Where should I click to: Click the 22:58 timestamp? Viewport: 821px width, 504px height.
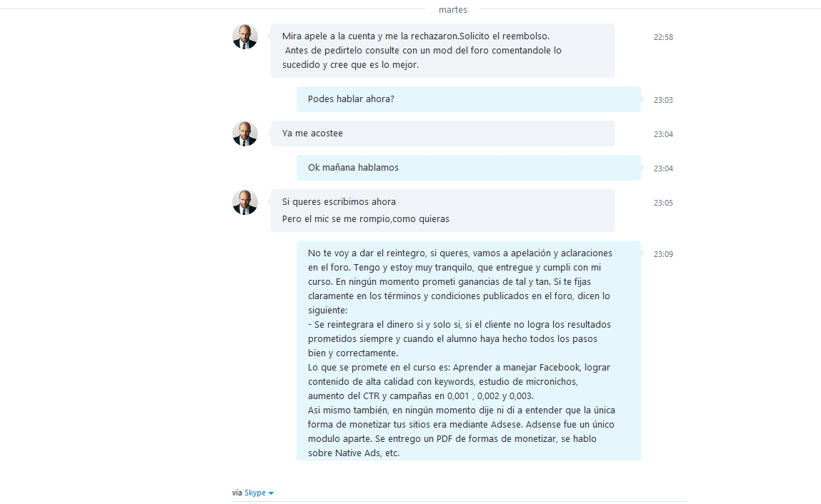point(663,37)
